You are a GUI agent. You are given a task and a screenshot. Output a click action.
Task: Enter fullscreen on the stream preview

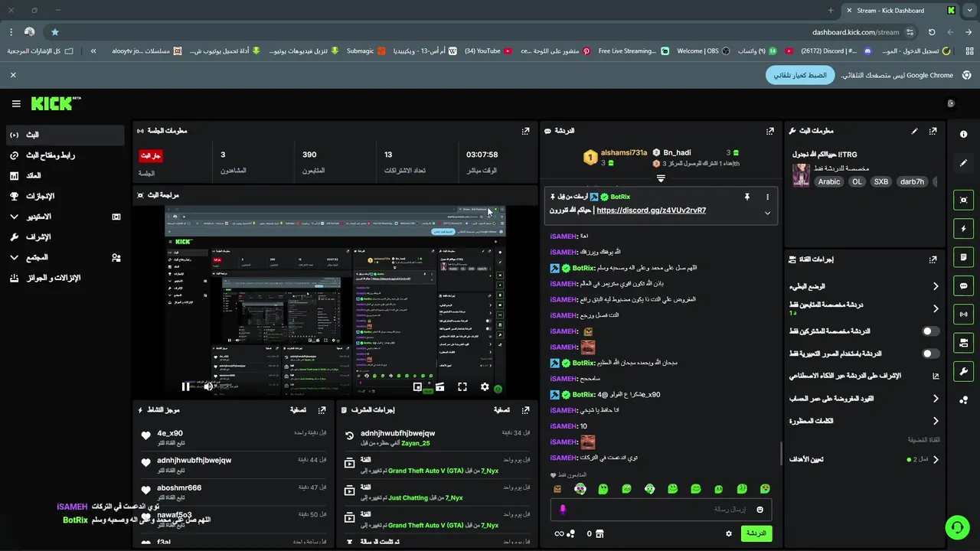pos(462,387)
